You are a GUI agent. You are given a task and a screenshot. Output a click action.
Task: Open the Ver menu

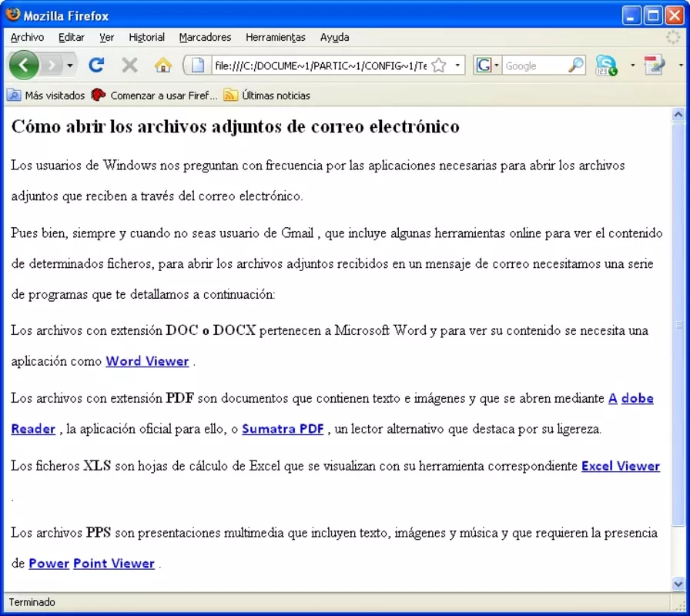(x=106, y=38)
